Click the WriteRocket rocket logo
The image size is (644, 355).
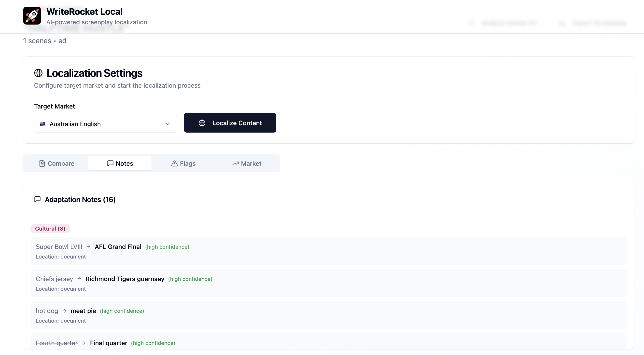point(32,15)
